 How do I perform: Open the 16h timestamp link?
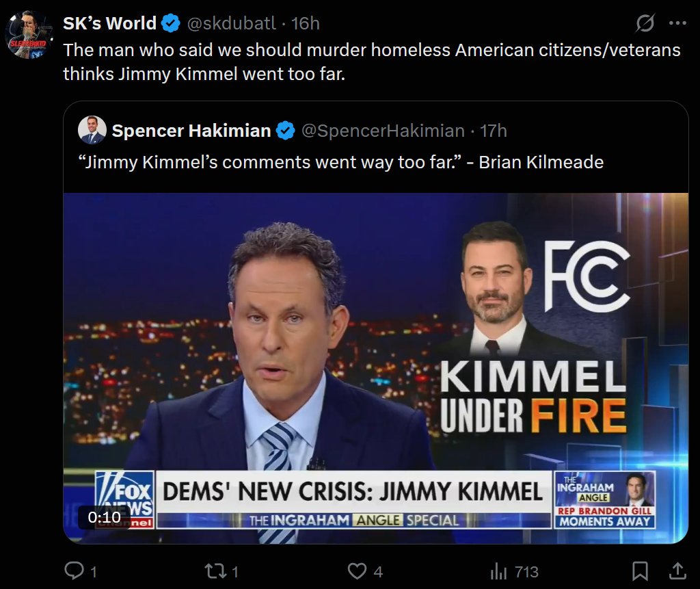(306, 23)
